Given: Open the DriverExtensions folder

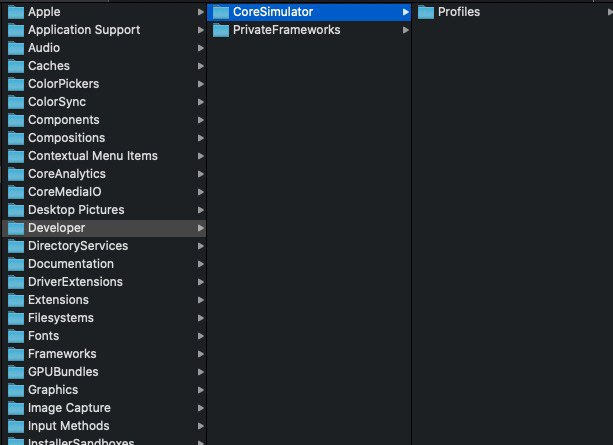Looking at the screenshot, I should pyautogui.click(x=104, y=282).
